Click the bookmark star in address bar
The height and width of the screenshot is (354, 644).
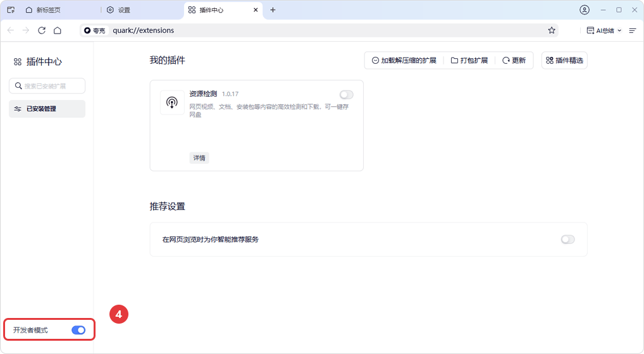tap(552, 30)
